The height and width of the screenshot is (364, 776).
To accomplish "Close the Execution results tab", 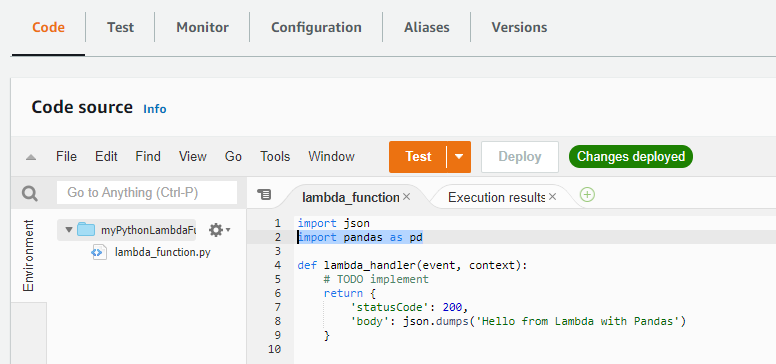I will coord(553,197).
